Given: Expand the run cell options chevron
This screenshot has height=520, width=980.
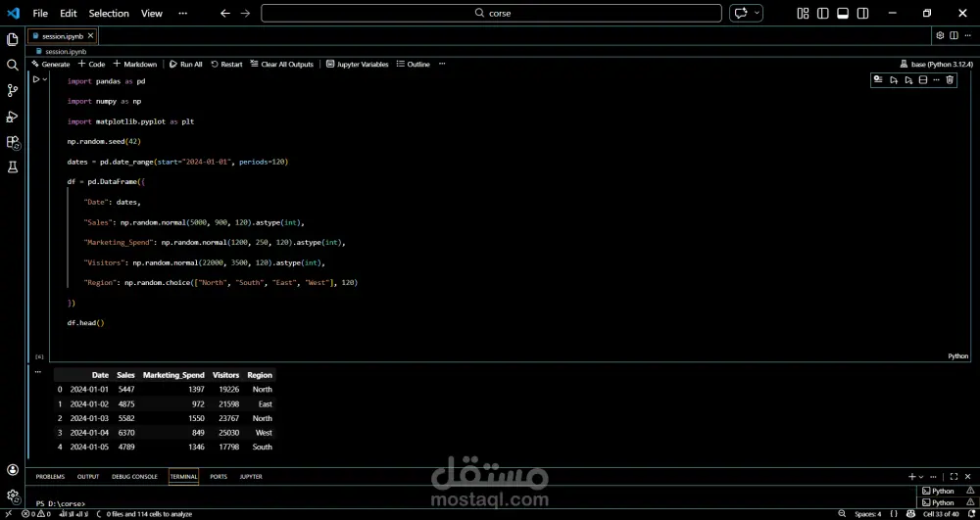Looking at the screenshot, I should point(45,79).
